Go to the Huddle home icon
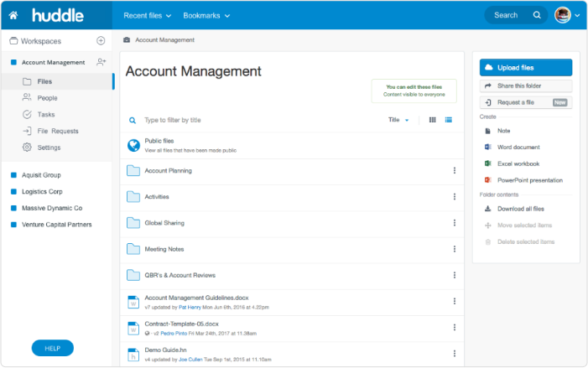588x368 pixels. 13,15
